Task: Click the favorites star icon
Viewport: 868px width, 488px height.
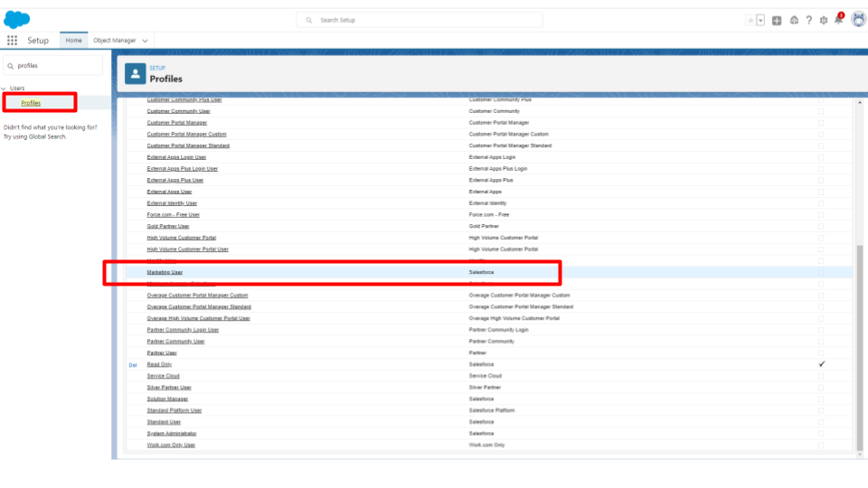Action: [750, 21]
